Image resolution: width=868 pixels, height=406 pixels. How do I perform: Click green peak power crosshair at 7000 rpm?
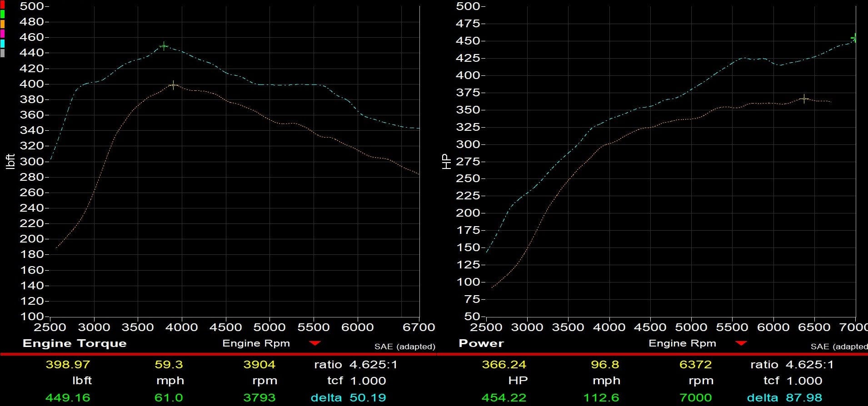855,38
